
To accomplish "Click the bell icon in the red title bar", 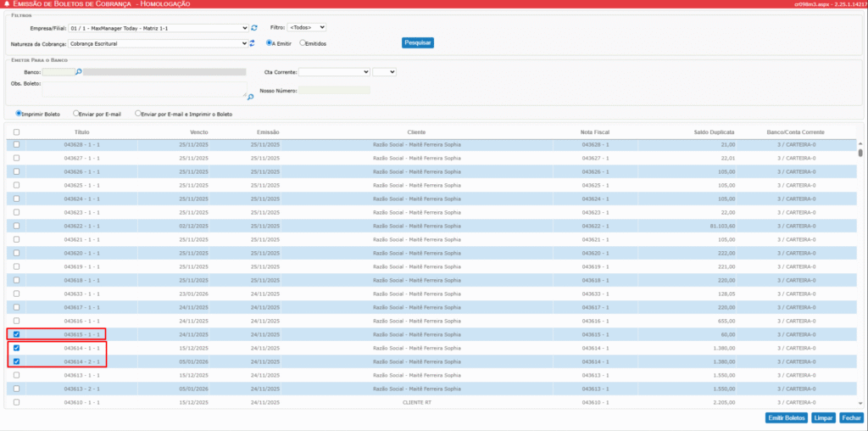I will 6,4.
